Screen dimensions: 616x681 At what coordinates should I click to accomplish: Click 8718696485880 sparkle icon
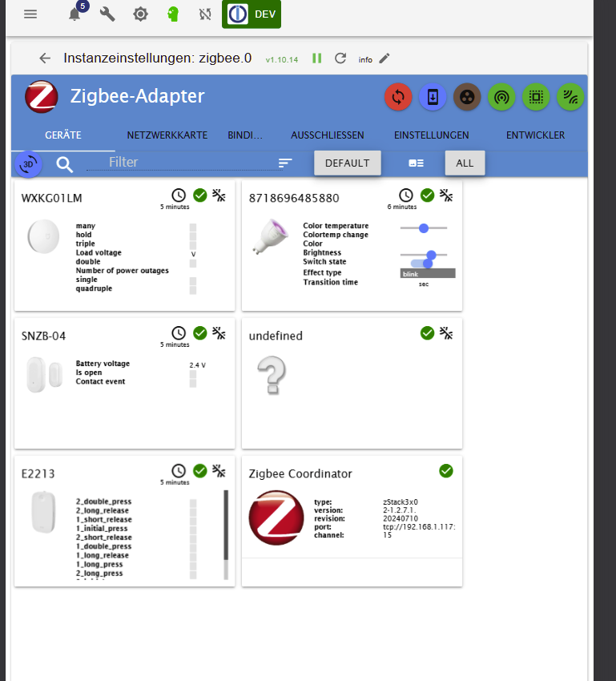446,195
